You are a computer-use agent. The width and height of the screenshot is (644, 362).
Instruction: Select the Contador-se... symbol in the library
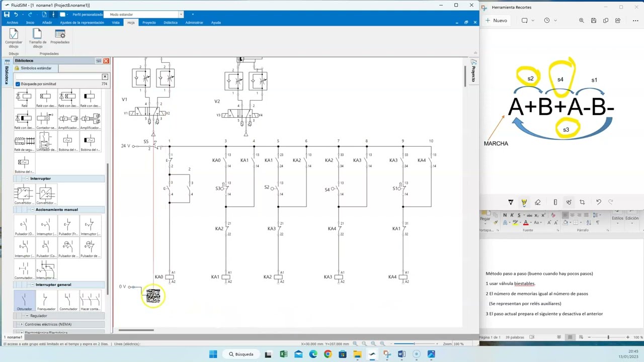pyautogui.click(x=46, y=121)
